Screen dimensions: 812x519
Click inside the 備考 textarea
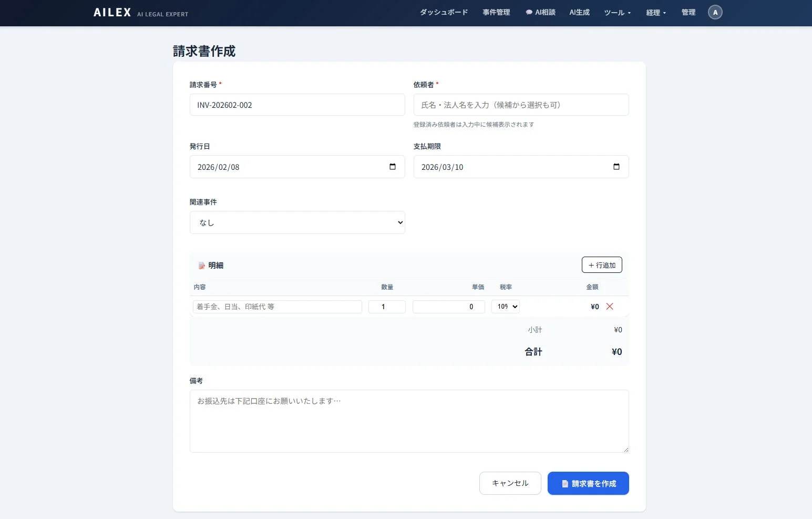409,421
